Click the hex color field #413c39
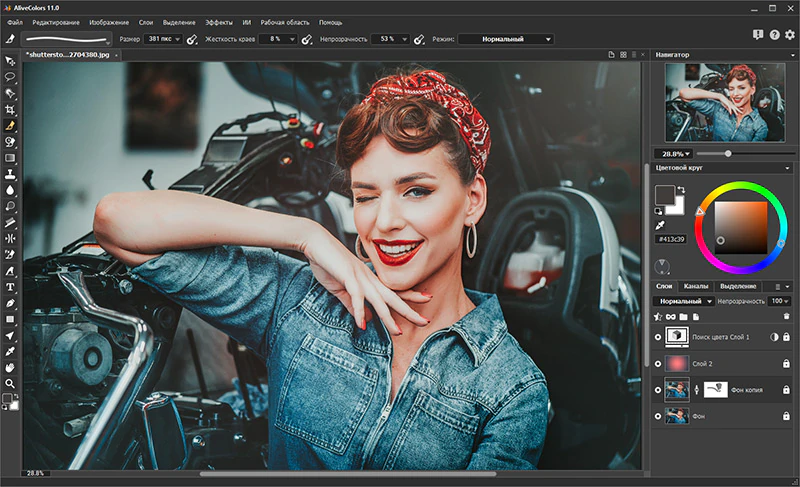Image resolution: width=800 pixels, height=487 pixels. coord(671,239)
